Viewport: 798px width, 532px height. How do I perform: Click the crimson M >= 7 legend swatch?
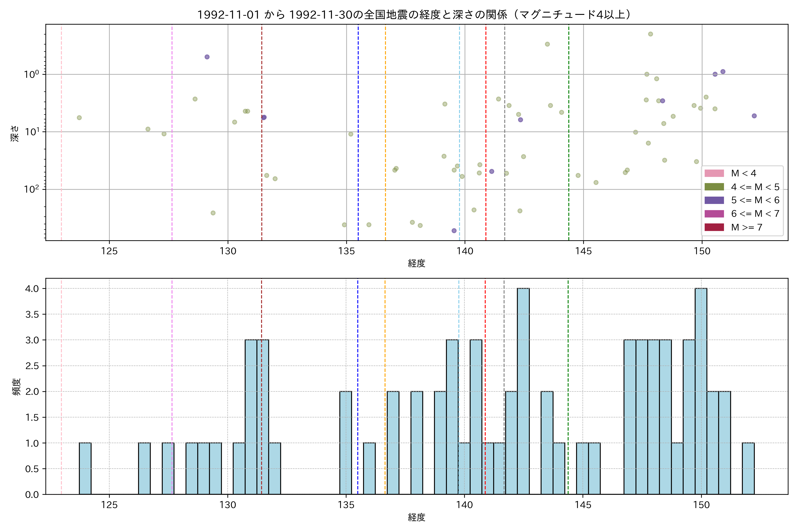714,227
